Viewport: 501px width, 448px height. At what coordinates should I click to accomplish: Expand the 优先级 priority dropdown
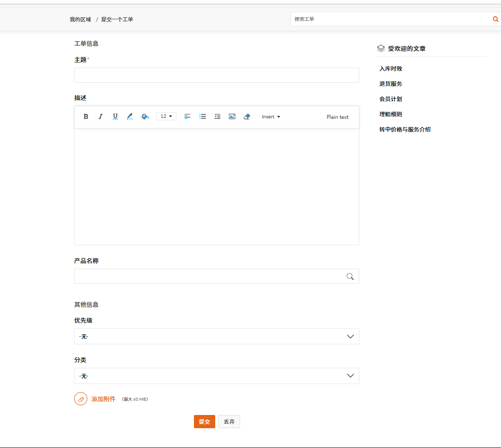(x=217, y=336)
